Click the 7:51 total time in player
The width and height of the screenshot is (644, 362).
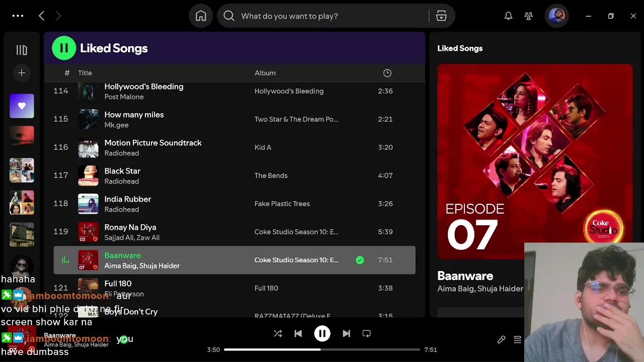(x=431, y=349)
